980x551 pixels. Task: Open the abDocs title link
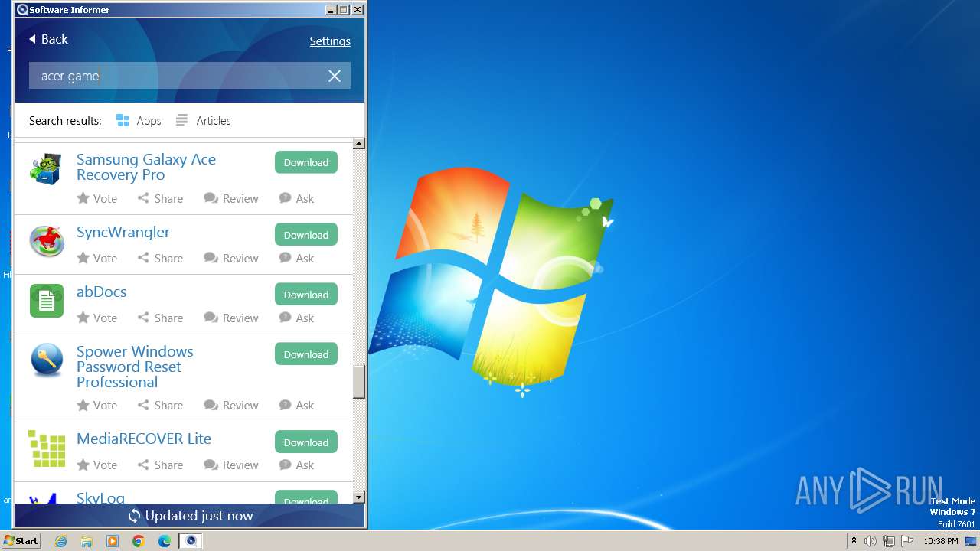click(x=102, y=292)
